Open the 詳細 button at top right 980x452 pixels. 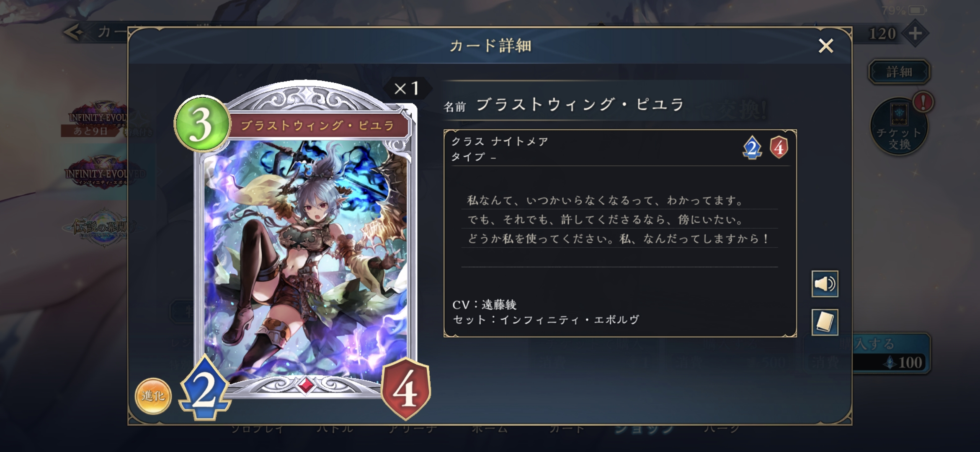pyautogui.click(x=899, y=72)
